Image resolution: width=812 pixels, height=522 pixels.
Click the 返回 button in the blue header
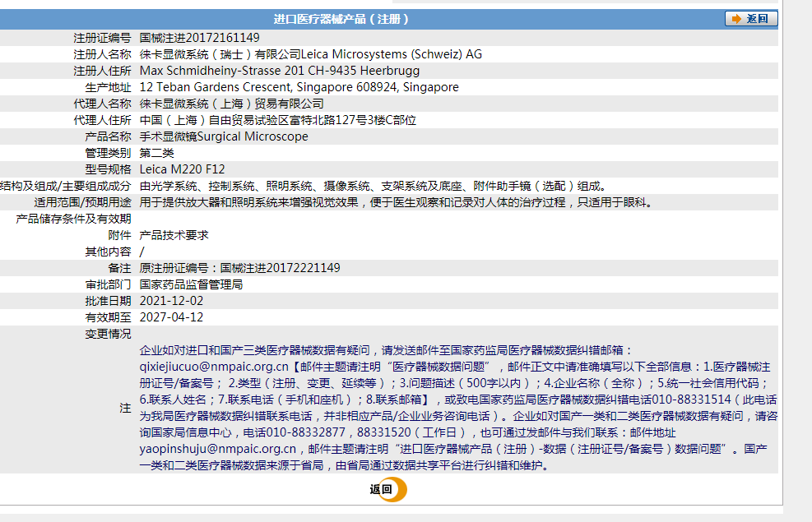[x=751, y=19]
